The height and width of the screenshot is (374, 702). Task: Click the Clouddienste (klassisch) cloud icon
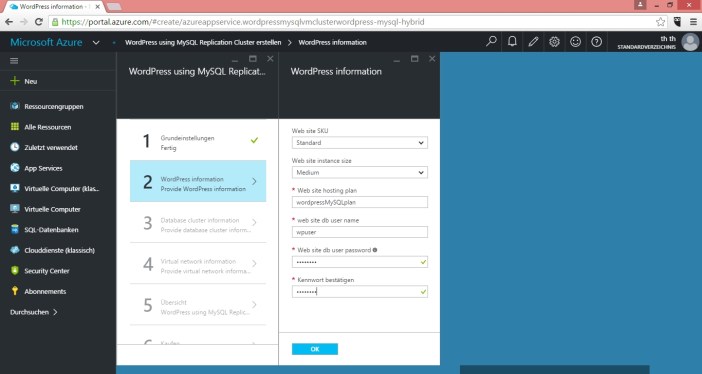pyautogui.click(x=15, y=250)
